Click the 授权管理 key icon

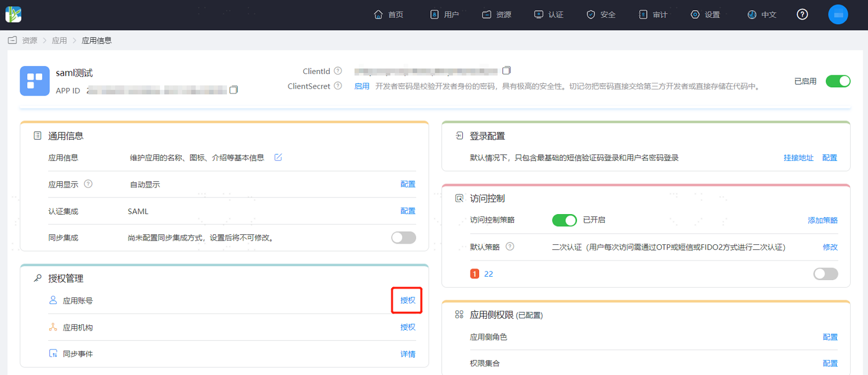(x=38, y=278)
